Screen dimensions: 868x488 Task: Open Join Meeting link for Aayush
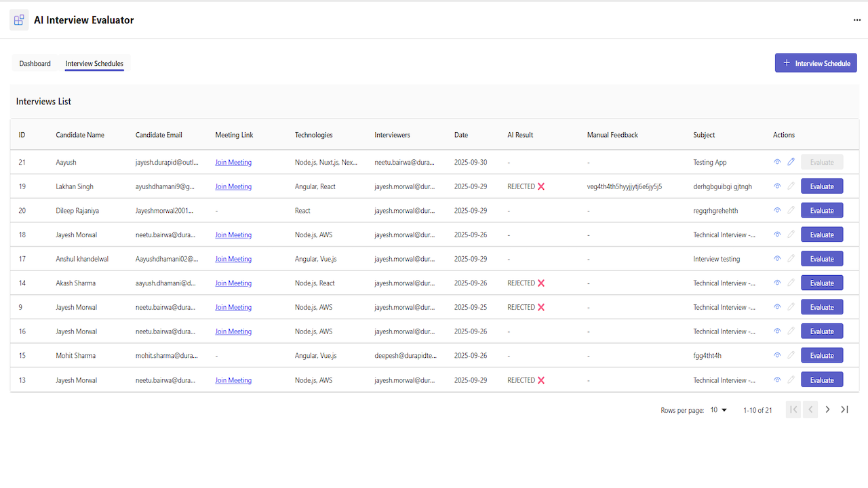pos(233,163)
